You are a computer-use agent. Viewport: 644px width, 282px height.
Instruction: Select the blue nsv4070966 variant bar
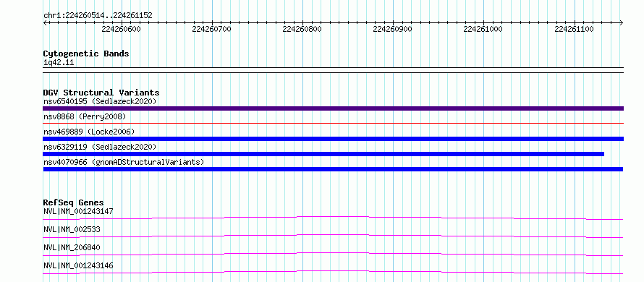[333, 169]
